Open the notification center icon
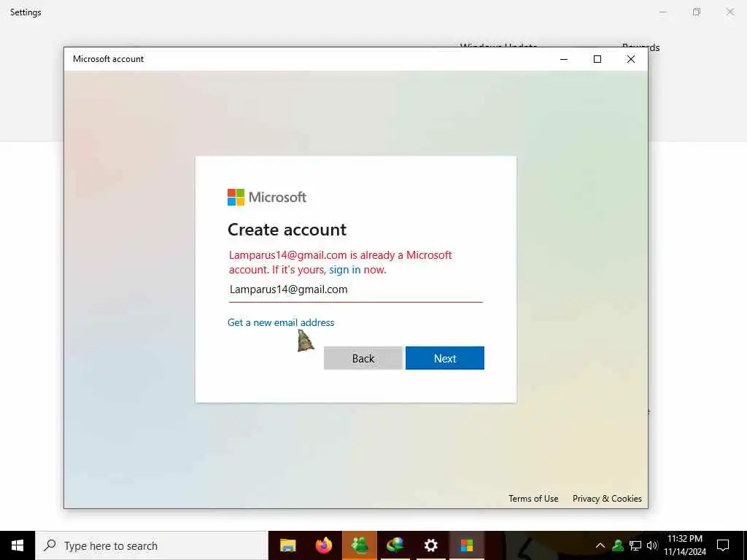Viewport: 747px width, 560px height. (x=723, y=545)
